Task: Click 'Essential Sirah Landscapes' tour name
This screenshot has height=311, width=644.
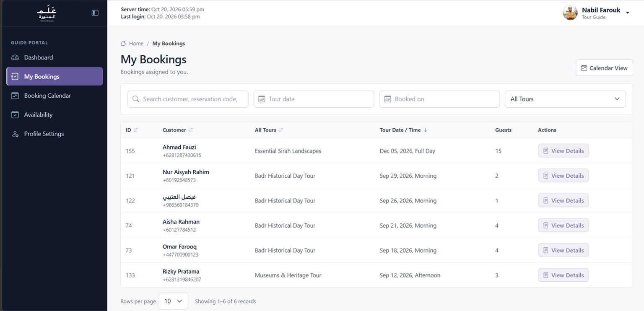Action: tap(288, 151)
